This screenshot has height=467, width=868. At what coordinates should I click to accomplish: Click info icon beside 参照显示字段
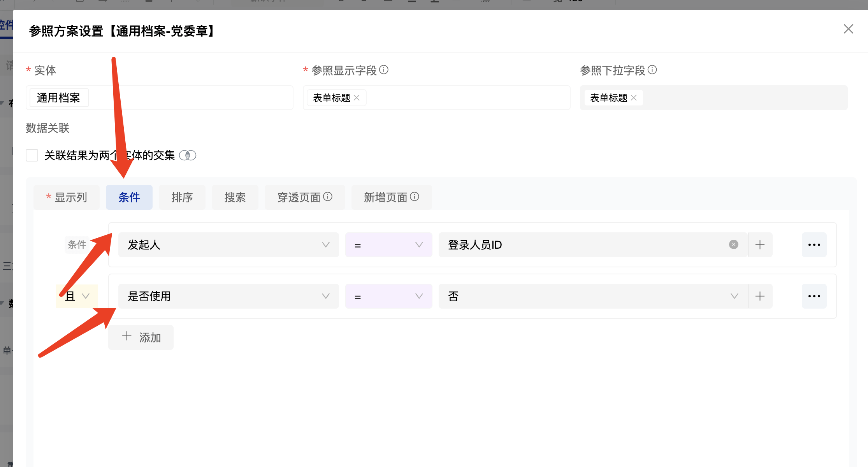tap(384, 70)
